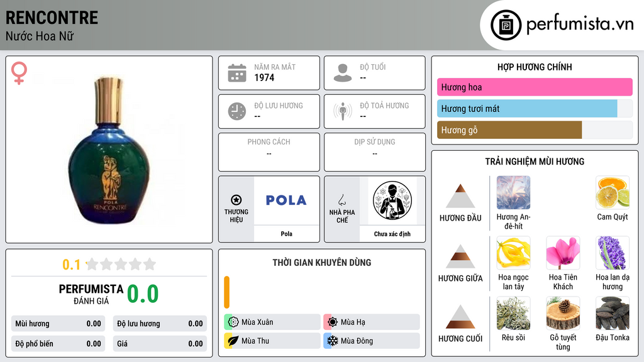This screenshot has width=644, height=362.
Task: Select the Mùa Xuân season label
Action: (x=257, y=322)
